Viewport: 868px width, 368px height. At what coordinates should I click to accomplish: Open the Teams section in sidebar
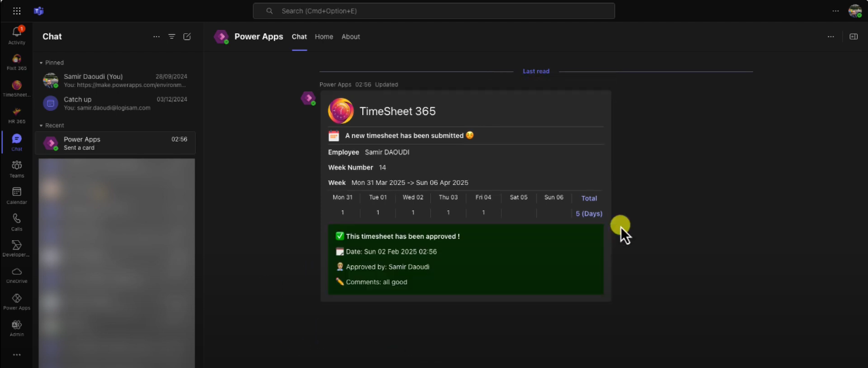pos(16,169)
